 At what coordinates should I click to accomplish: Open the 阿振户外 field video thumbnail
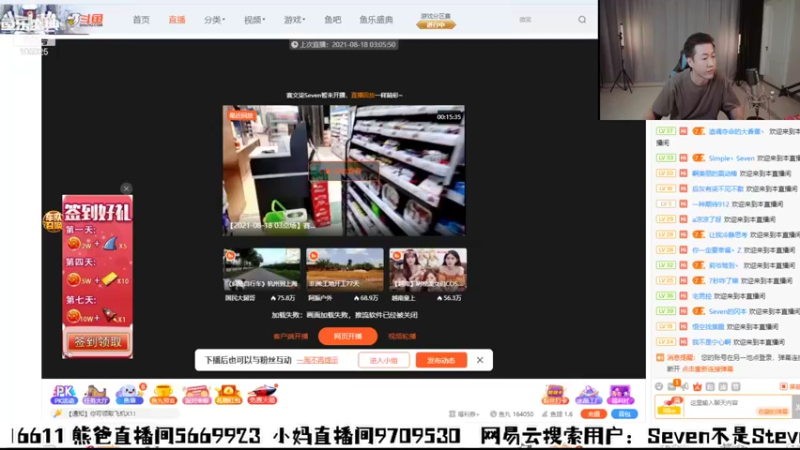345,269
